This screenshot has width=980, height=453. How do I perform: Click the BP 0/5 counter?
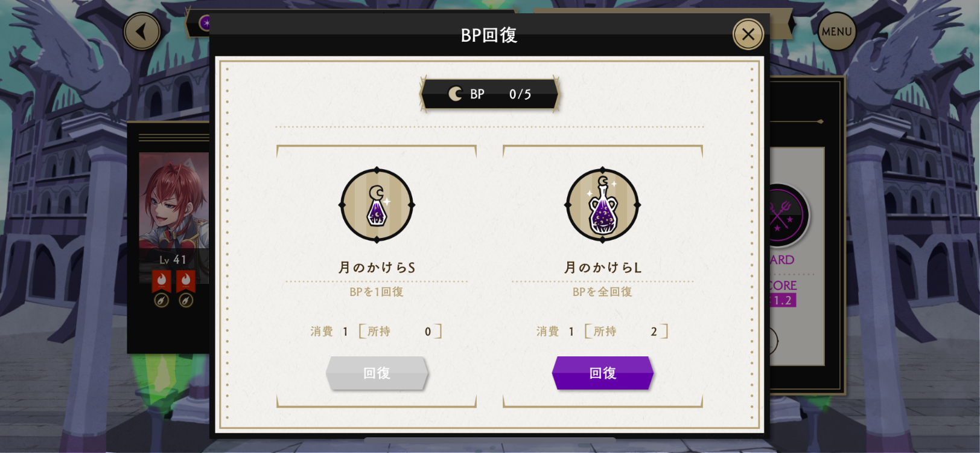[489, 94]
